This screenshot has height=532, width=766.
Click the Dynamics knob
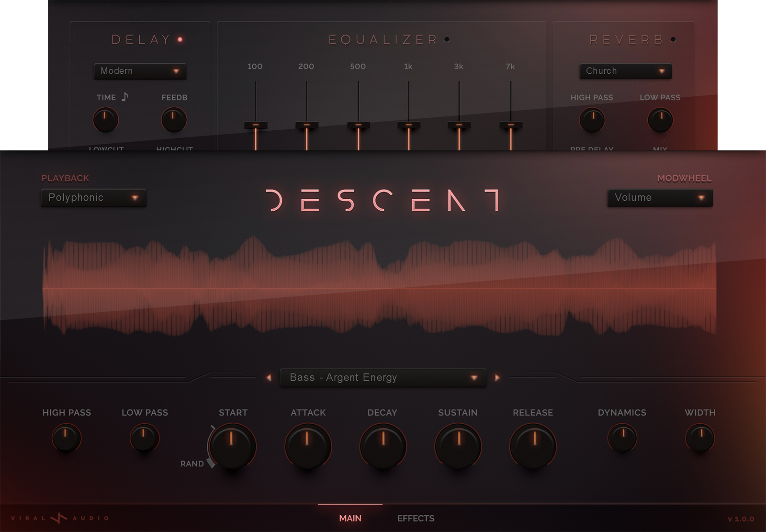tap(622, 437)
